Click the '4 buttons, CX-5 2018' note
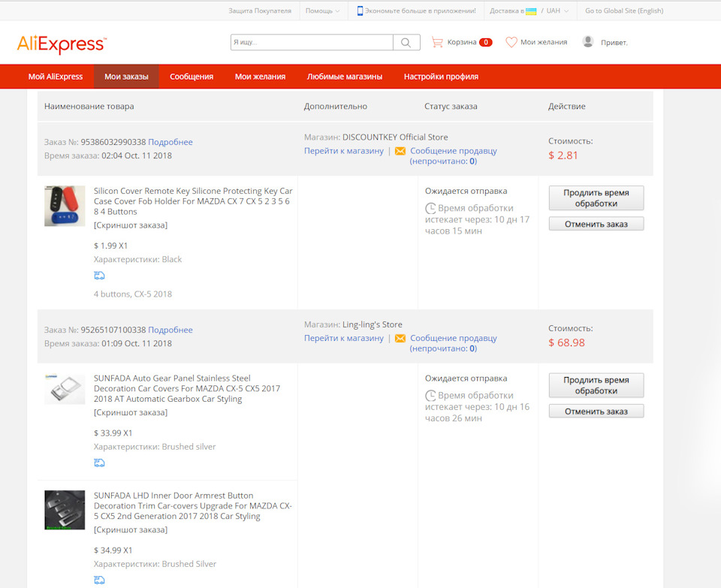721x588 pixels. (x=133, y=294)
